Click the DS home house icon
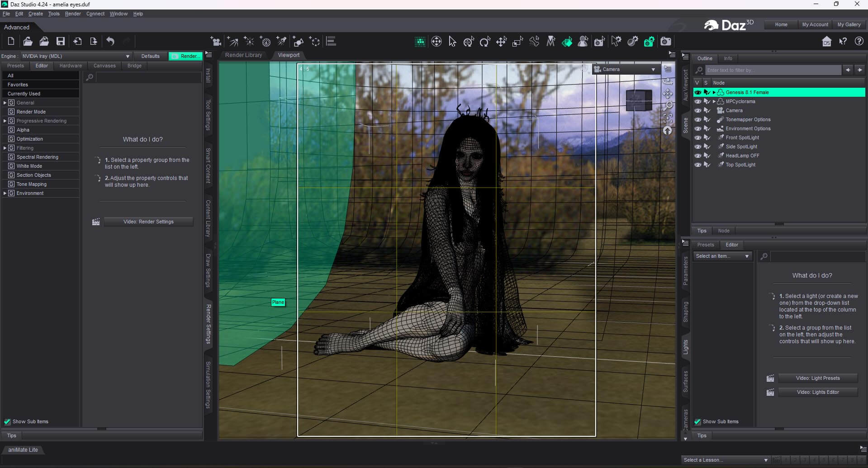868x468 pixels. pos(826,42)
